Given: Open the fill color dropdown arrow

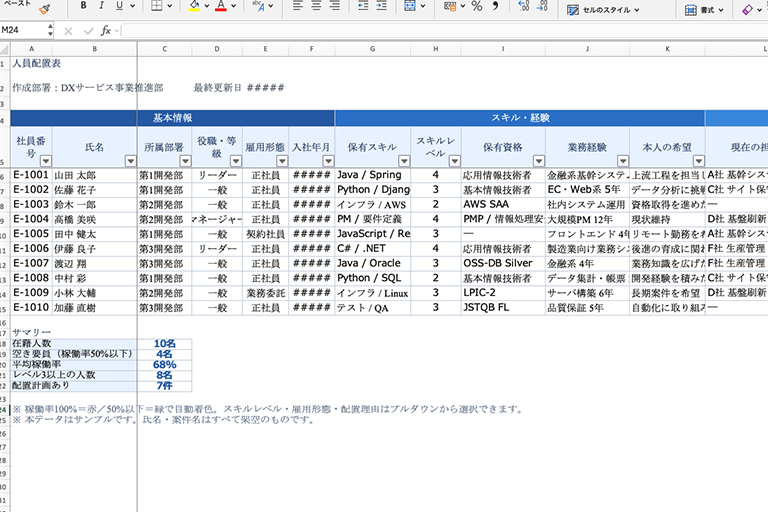Looking at the screenshot, I should (207, 6).
